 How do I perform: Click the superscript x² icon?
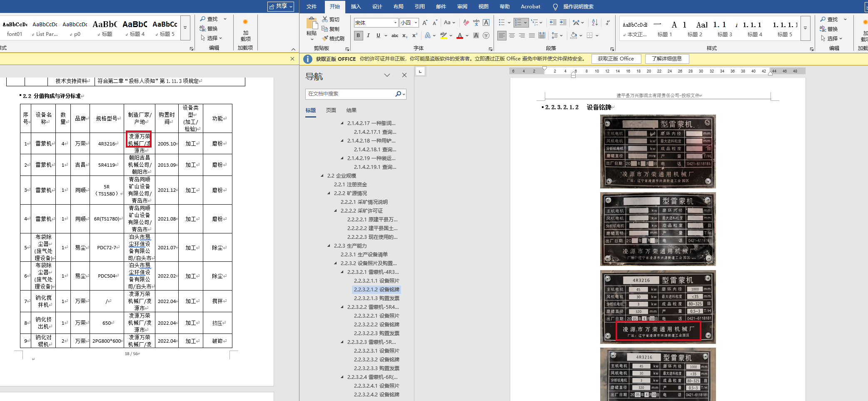(414, 36)
